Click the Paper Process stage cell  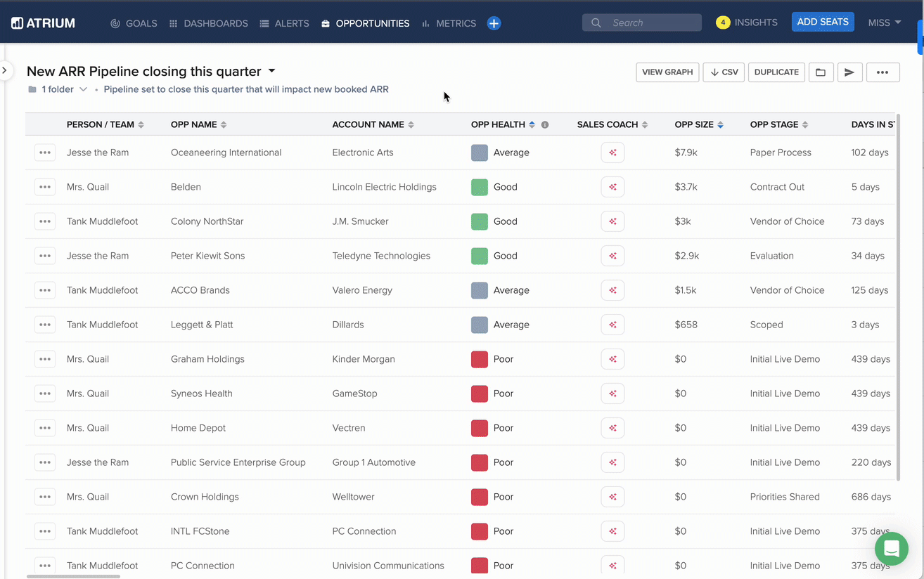click(x=781, y=152)
